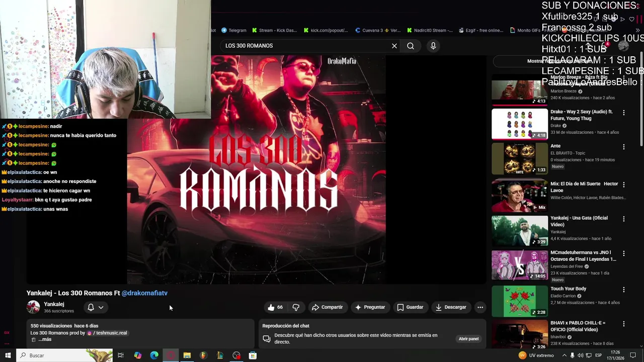Open the UV extremo weather widget
Screen dimensions: 644x362
(x=536, y=355)
